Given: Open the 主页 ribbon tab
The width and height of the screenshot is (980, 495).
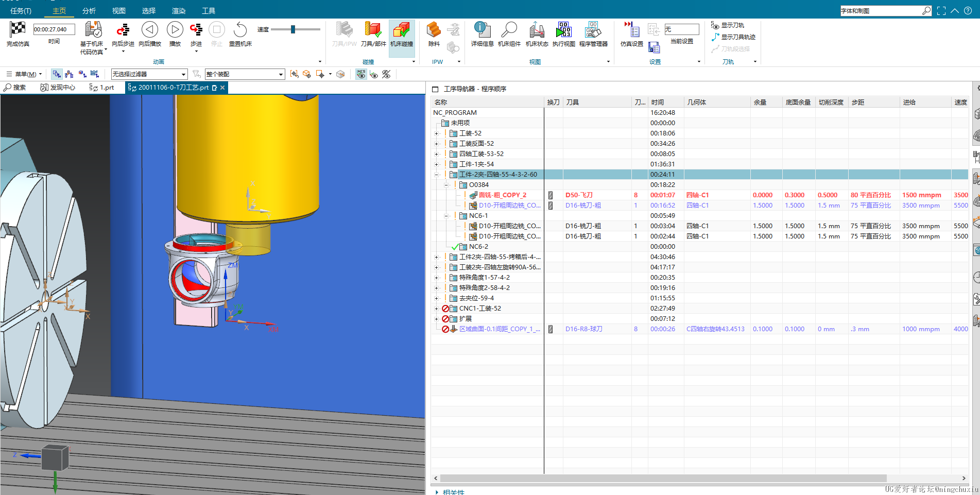Looking at the screenshot, I should 59,11.
